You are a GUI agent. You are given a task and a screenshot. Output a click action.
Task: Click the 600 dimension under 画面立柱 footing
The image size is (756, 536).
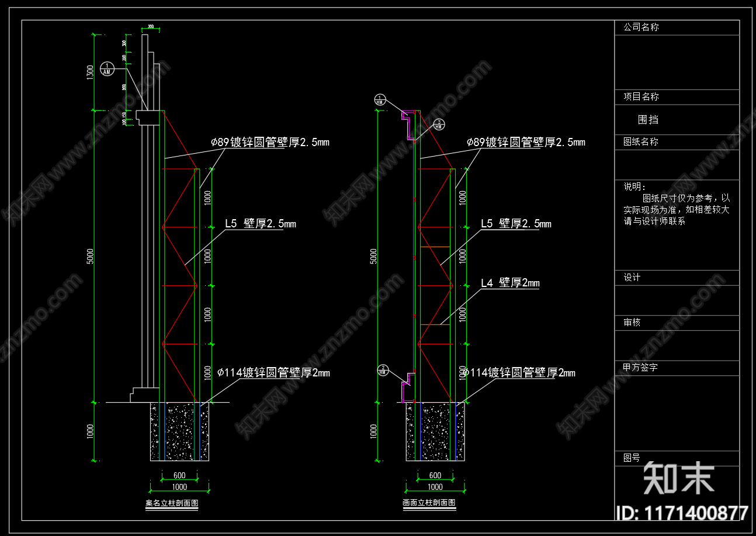(435, 476)
